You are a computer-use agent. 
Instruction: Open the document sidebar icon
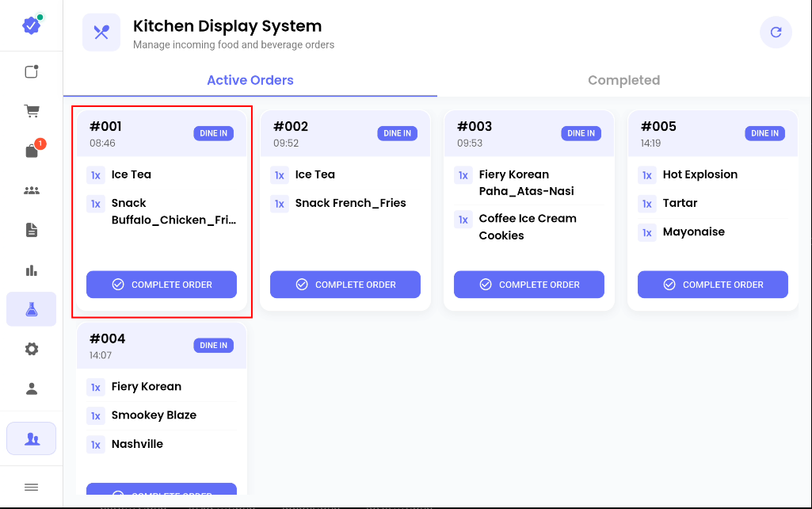pyautogui.click(x=32, y=230)
